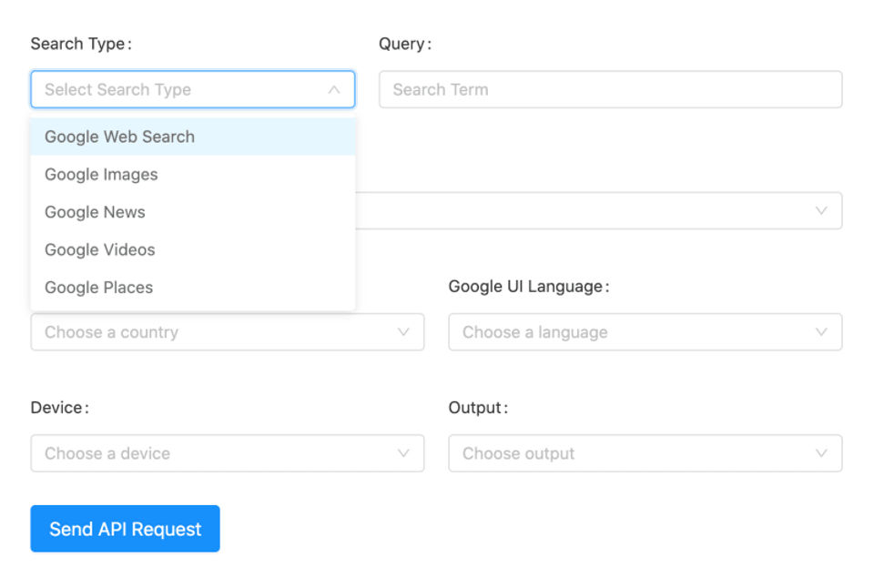The image size is (874, 588).
Task: Open the Choose output dropdown
Action: coord(645,453)
